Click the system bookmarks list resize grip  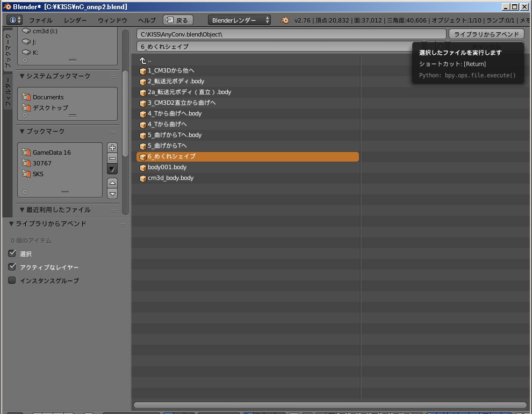(72, 115)
